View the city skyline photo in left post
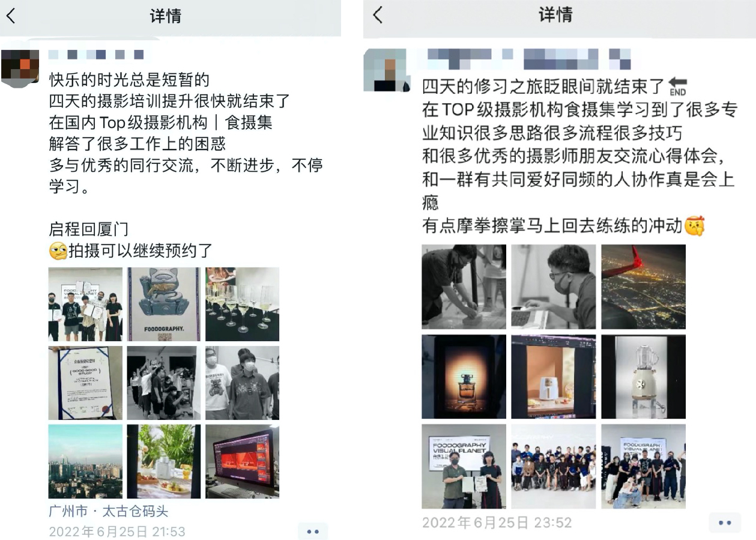The height and width of the screenshot is (540, 756). (85, 461)
